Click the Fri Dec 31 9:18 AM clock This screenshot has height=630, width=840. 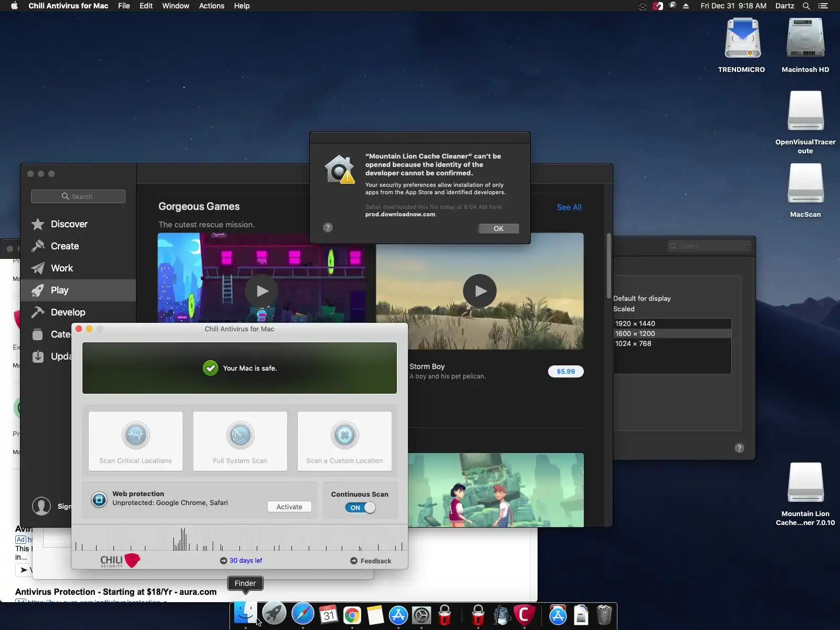tap(733, 6)
